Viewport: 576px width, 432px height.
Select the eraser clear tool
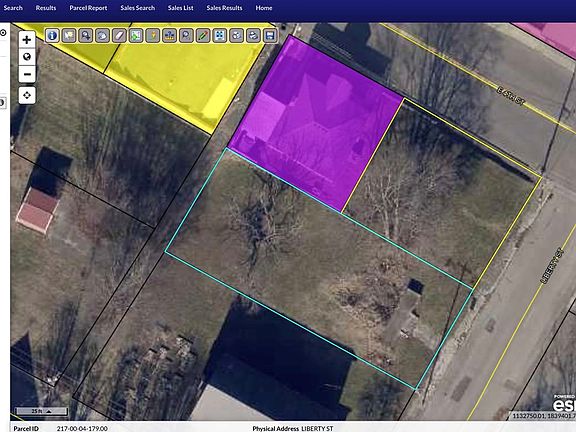point(119,36)
